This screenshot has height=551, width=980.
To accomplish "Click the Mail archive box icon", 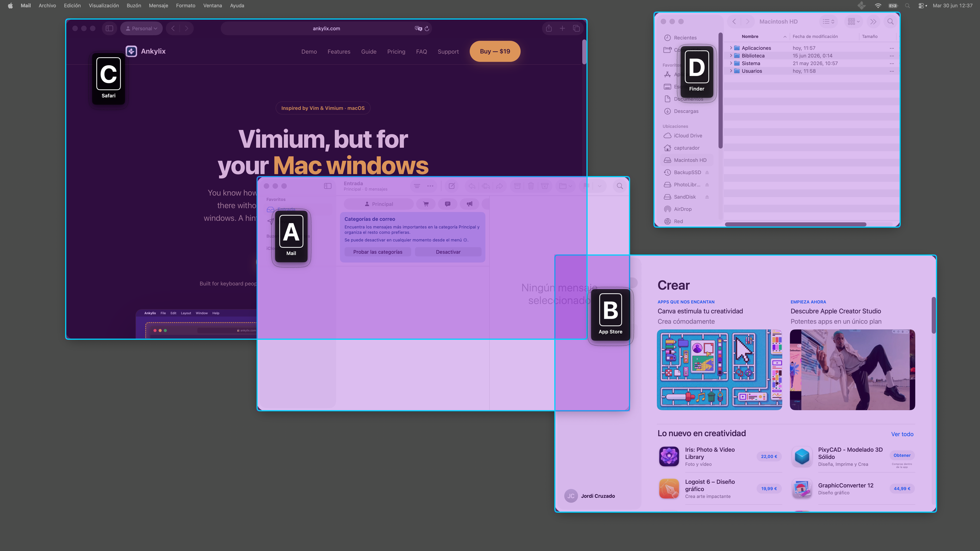I will point(517,186).
